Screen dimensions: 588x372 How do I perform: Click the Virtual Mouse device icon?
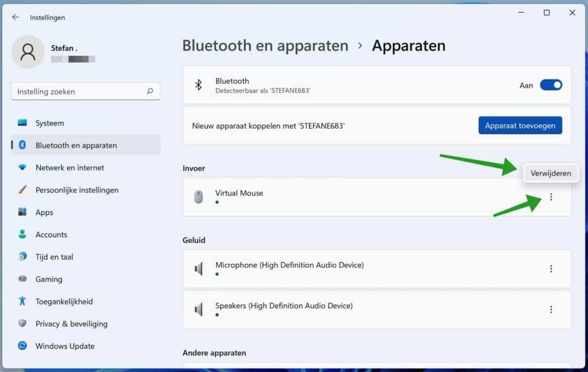pos(199,196)
